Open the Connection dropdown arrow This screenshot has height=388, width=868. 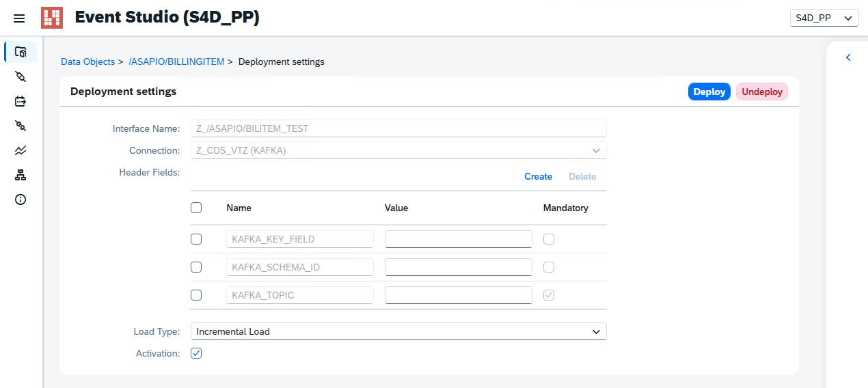[596, 150]
